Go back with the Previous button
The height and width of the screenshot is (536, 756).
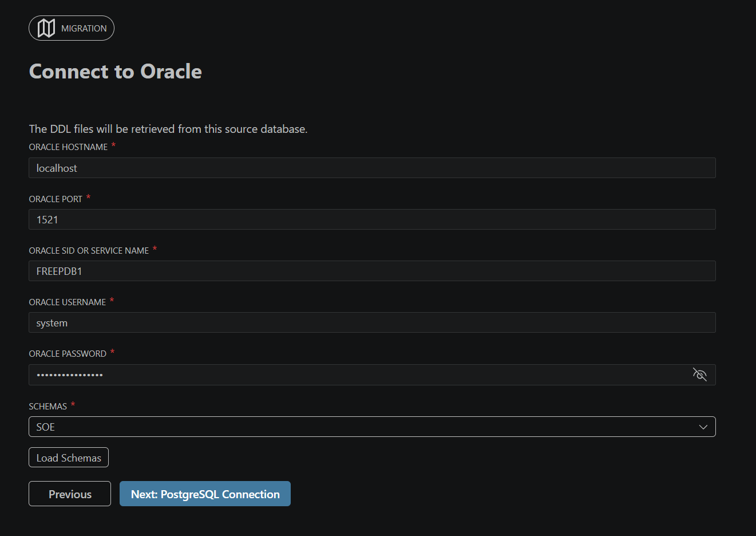[70, 494]
